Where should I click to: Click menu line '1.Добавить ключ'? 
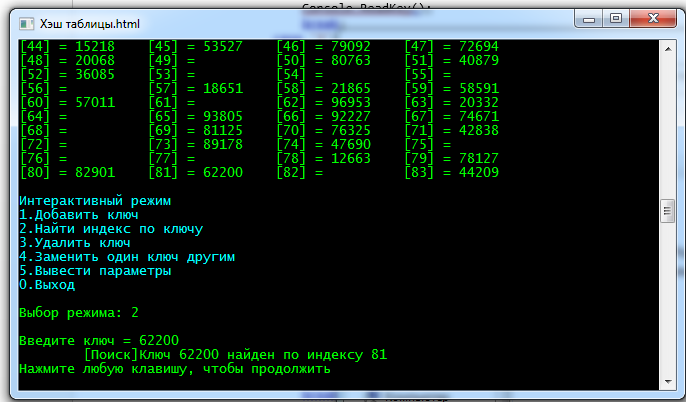tap(79, 215)
